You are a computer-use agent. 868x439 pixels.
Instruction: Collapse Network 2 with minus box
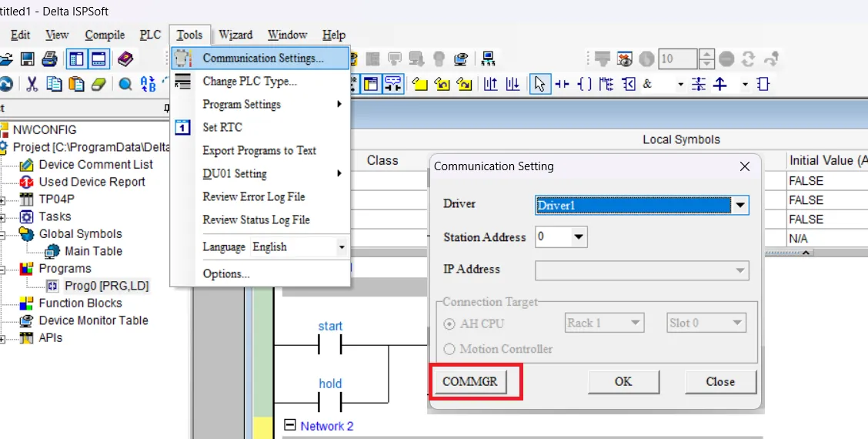pos(289,425)
